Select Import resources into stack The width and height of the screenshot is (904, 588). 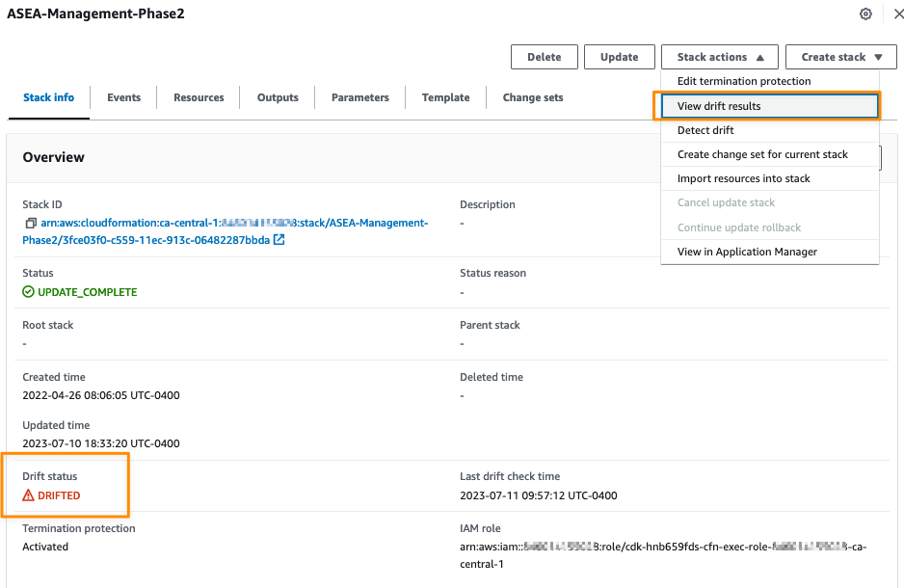(x=743, y=178)
